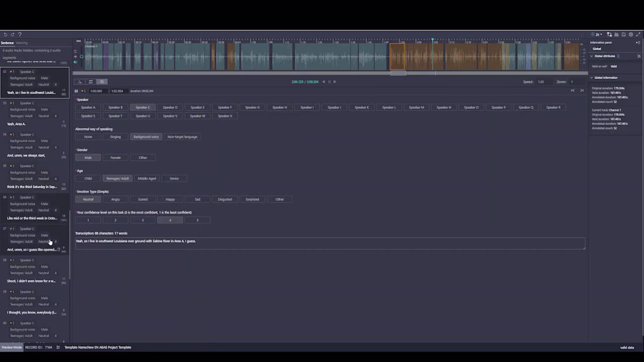Fast forward with the double right arrow
This screenshot has width=644, height=362.
(335, 82)
